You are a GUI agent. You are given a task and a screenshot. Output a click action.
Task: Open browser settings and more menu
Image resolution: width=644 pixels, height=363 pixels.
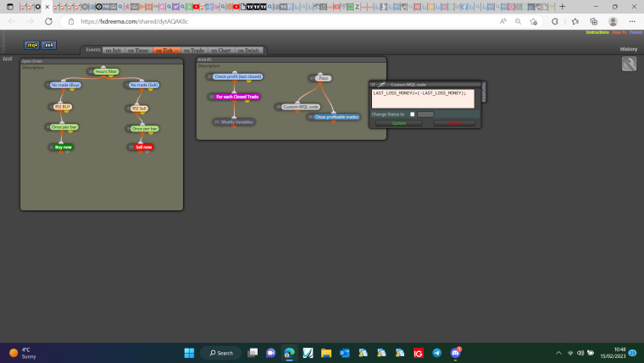click(632, 21)
